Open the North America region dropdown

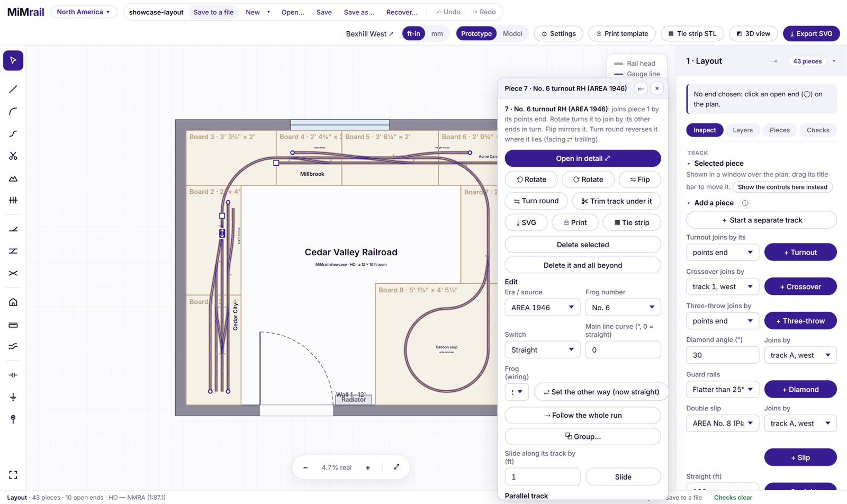[x=84, y=12]
